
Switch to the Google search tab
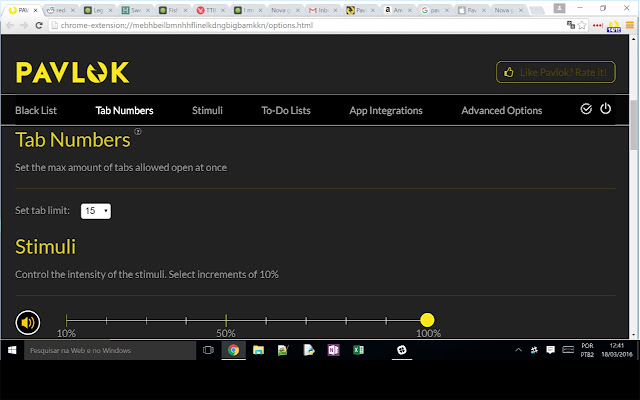click(434, 10)
